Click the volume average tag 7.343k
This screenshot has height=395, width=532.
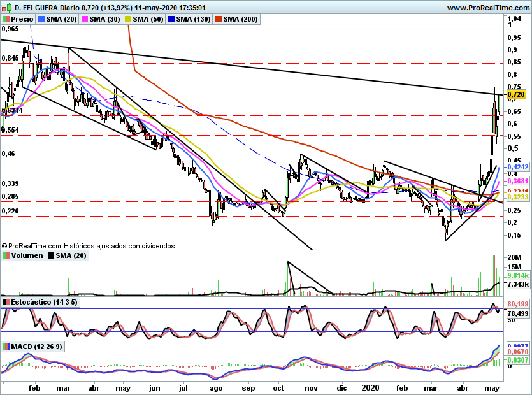pos(518,284)
